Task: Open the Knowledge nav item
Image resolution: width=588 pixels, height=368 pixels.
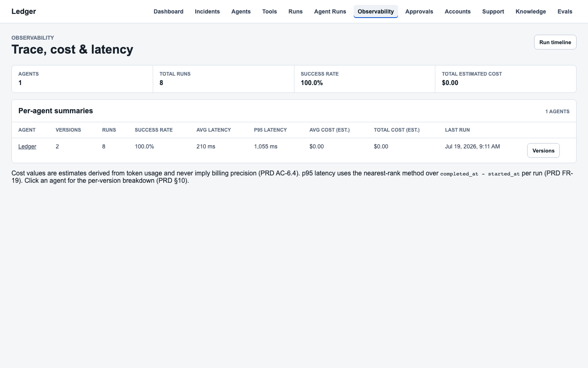Action: point(530,11)
